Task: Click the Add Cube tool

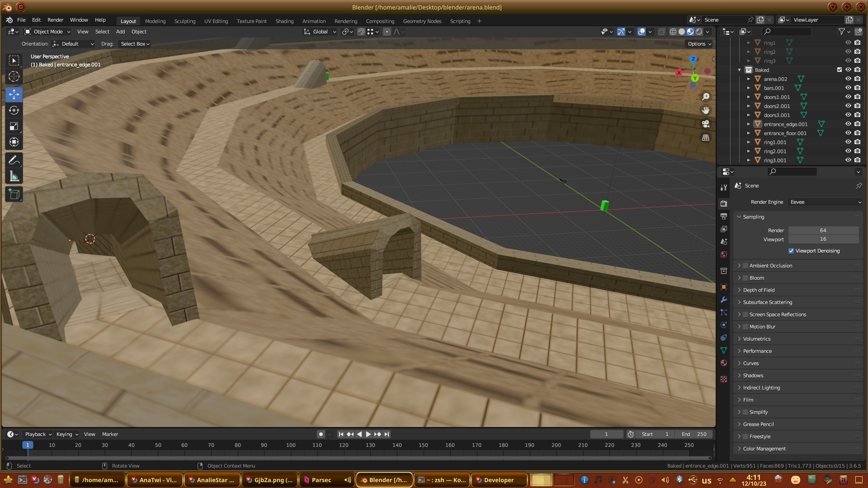Action: (14, 194)
